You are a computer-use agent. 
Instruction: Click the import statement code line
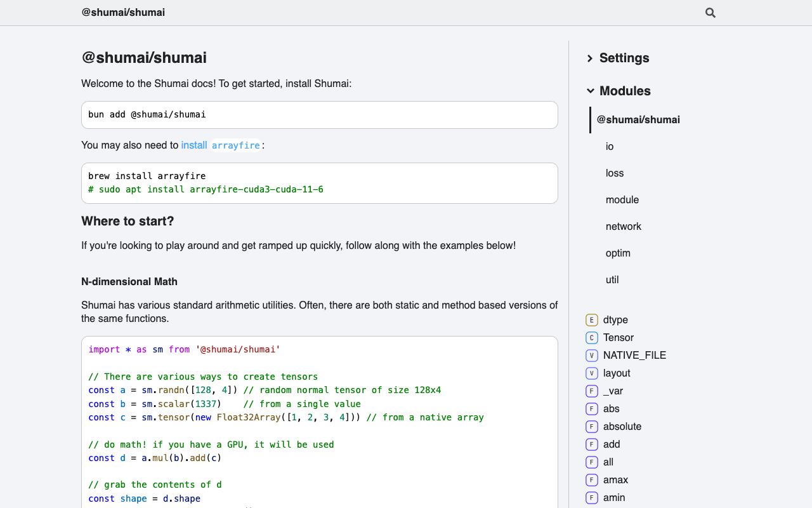[x=184, y=349]
